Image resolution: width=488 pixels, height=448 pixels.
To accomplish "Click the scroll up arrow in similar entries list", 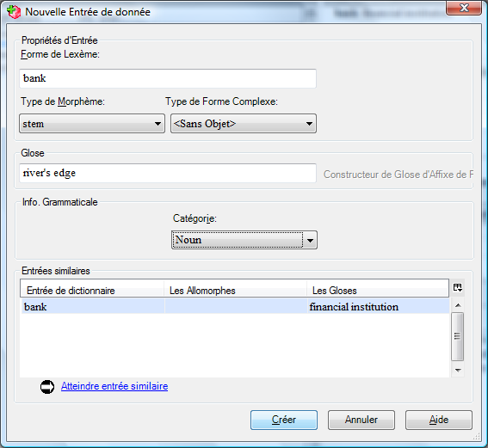I will (x=458, y=305).
